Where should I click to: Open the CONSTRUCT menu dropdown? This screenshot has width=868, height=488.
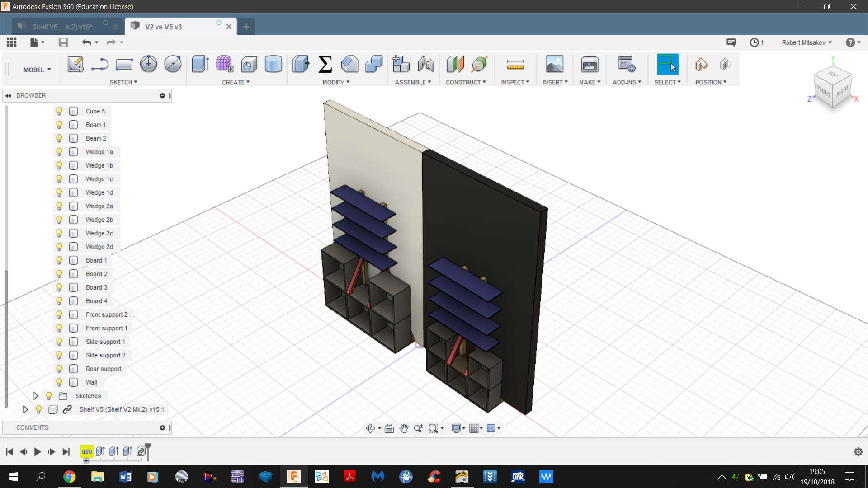(466, 82)
